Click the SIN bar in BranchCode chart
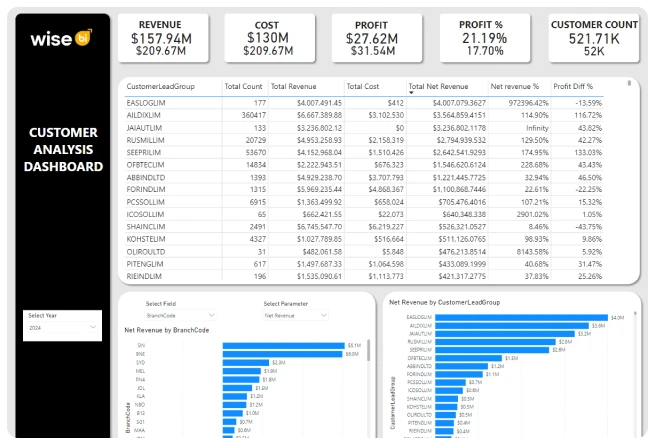The image size is (655, 445). pos(283,344)
